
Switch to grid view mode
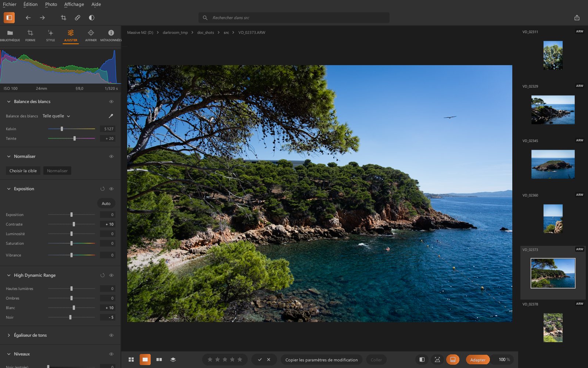[x=131, y=360]
